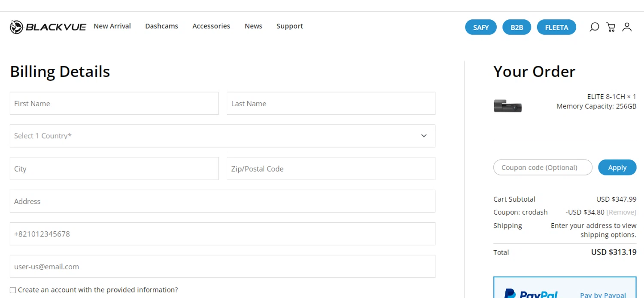Open the user account icon

tap(627, 27)
